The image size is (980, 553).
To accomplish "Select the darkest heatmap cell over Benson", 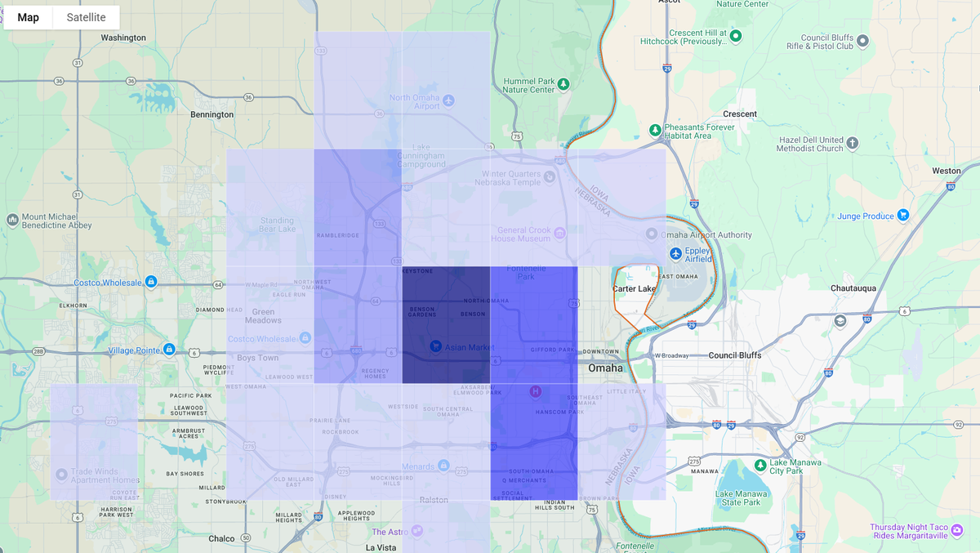I will pyautogui.click(x=445, y=323).
